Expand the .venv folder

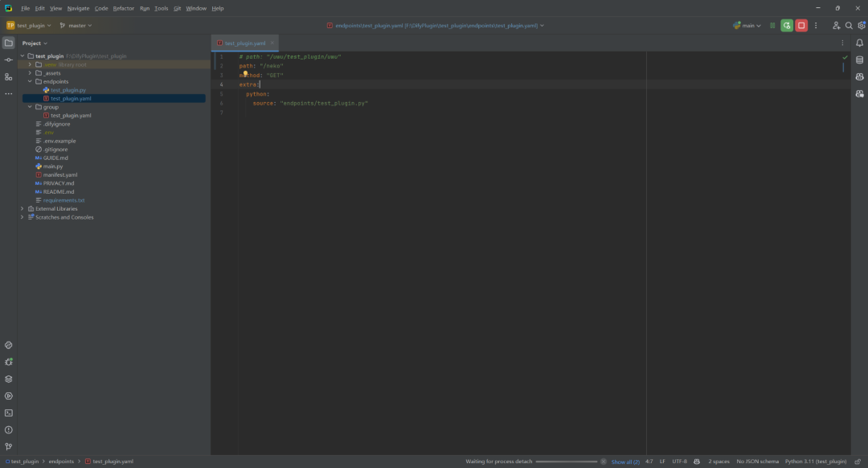[30, 64]
